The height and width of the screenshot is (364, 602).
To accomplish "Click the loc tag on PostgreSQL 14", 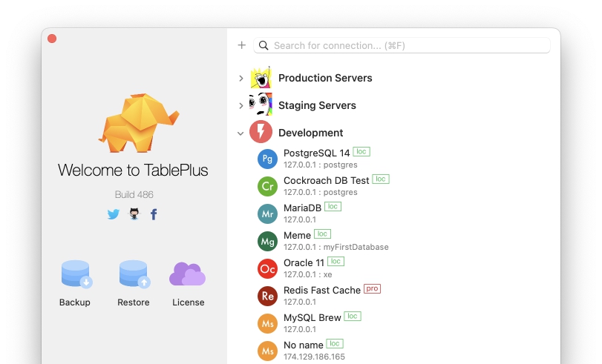I will [361, 151].
